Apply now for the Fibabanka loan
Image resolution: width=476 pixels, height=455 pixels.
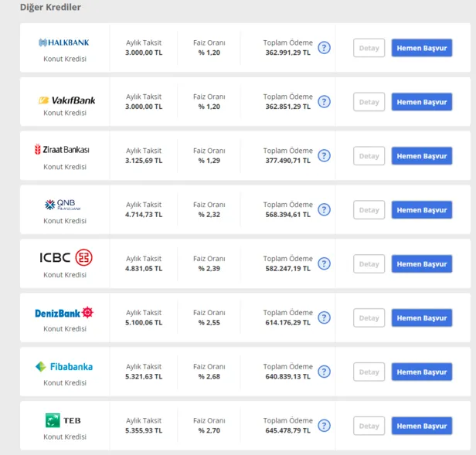click(422, 372)
